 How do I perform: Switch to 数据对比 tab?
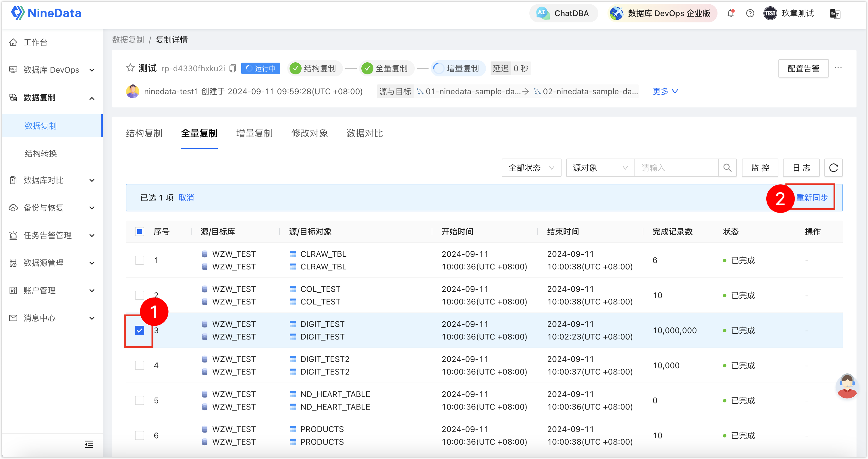(364, 134)
